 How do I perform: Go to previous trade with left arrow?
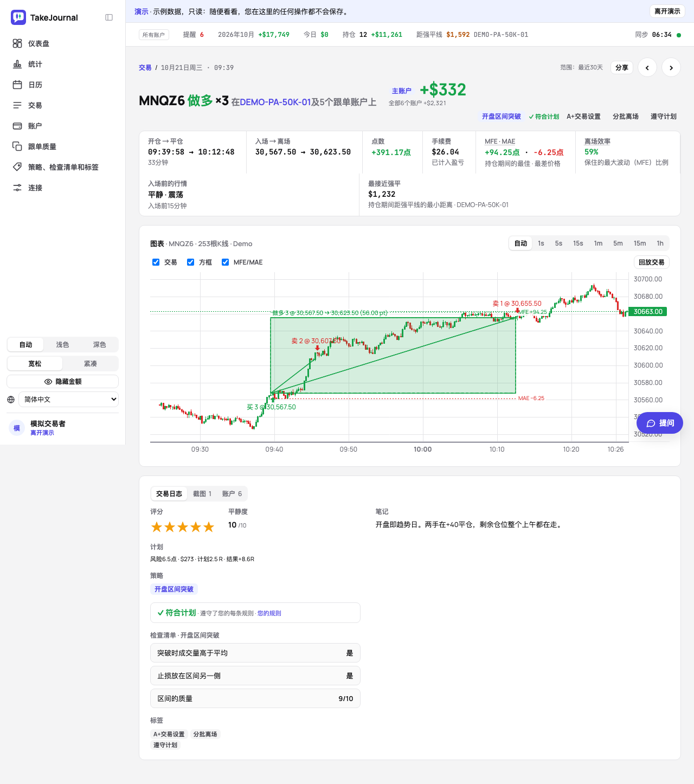(x=647, y=68)
